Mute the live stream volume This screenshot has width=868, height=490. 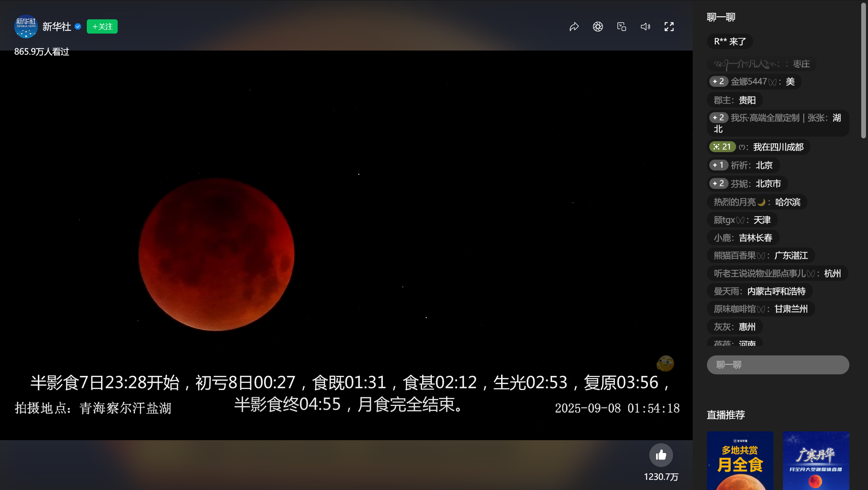click(x=645, y=26)
